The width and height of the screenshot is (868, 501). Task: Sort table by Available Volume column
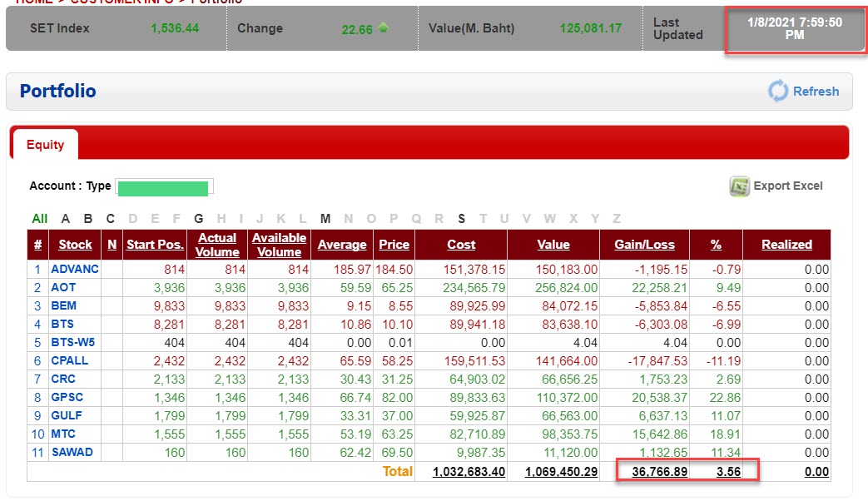click(x=279, y=245)
